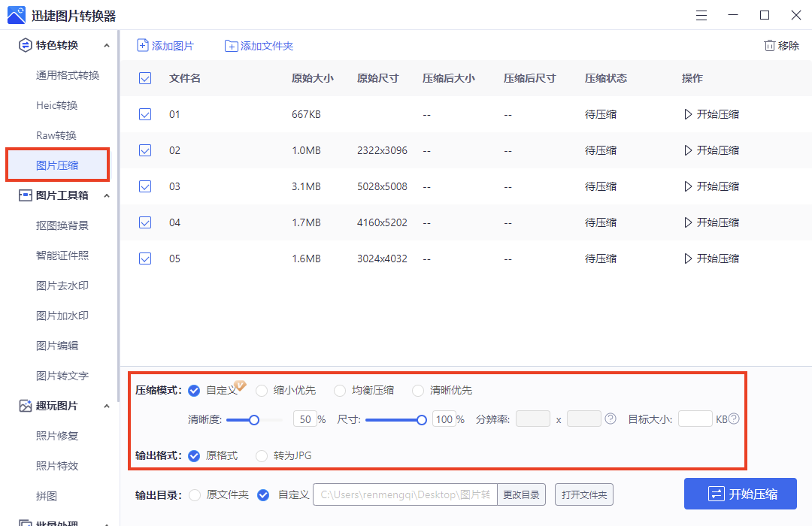Click the 添加文件夹 folder icon
This screenshot has height=526, width=812.
click(231, 46)
